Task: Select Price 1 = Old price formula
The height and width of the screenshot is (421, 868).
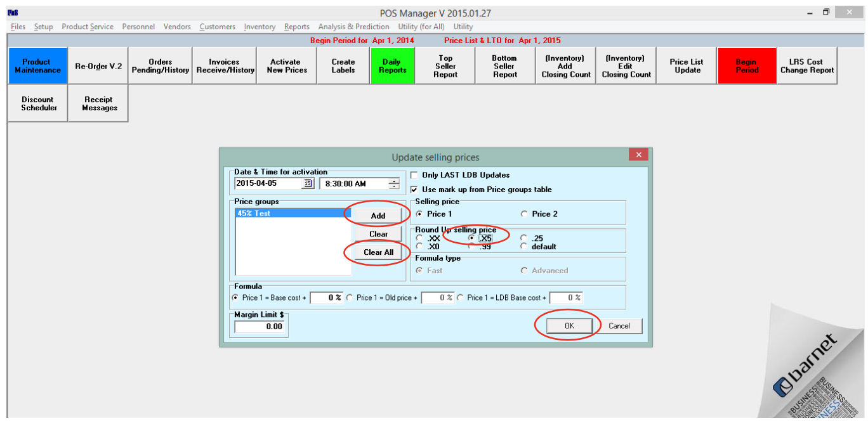Action: coord(350,297)
